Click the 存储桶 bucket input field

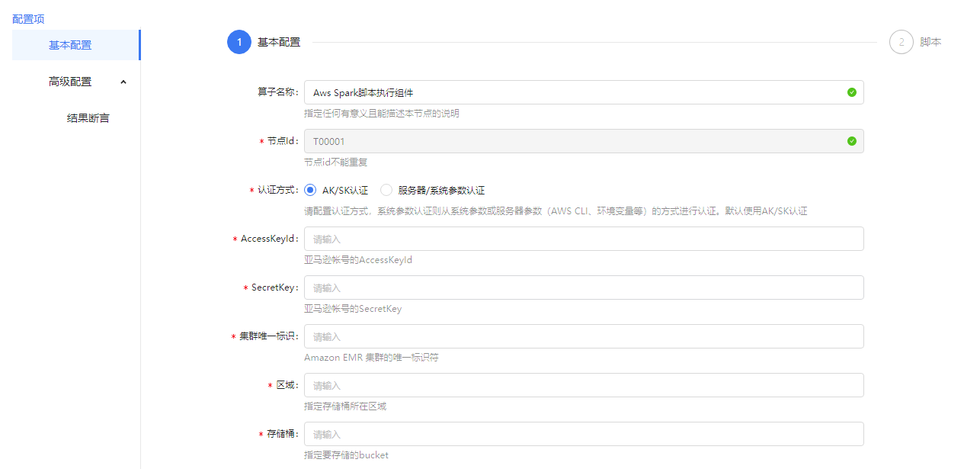click(583, 434)
